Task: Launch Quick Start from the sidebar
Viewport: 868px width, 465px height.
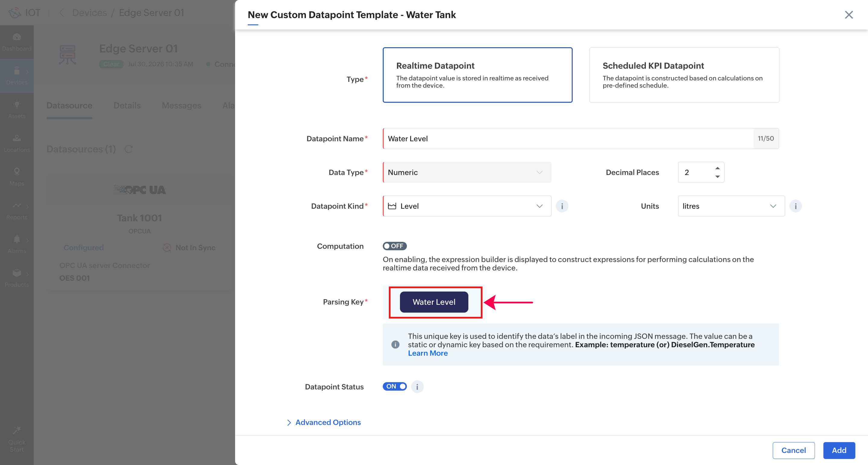Action: pos(17,439)
